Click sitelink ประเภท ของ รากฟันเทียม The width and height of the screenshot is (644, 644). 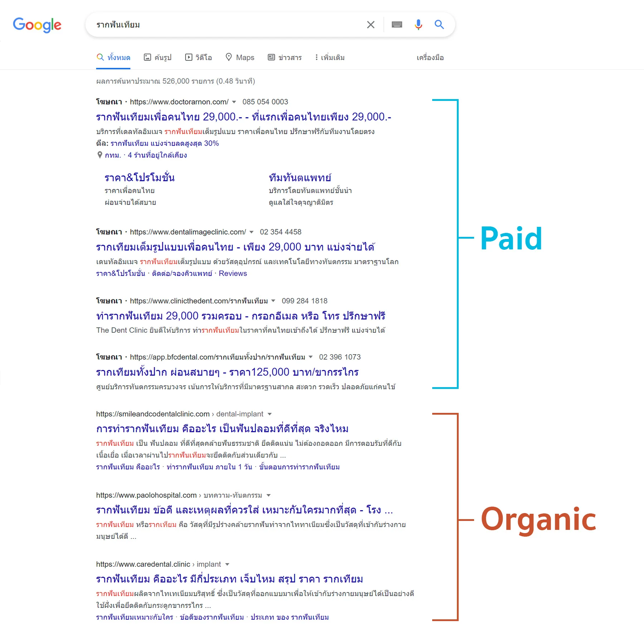pos(289,618)
